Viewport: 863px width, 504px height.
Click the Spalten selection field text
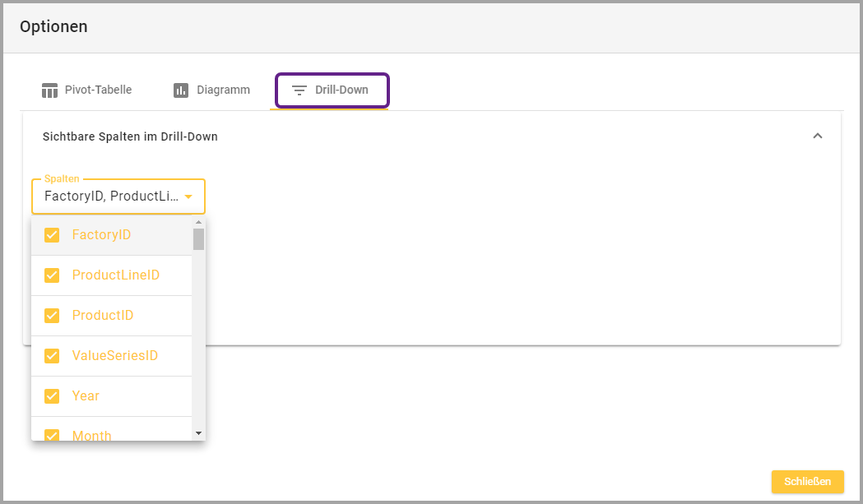pos(110,197)
